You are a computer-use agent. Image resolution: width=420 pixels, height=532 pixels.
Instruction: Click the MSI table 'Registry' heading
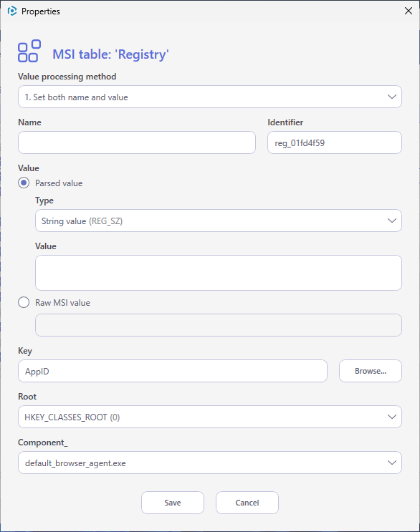tap(110, 54)
